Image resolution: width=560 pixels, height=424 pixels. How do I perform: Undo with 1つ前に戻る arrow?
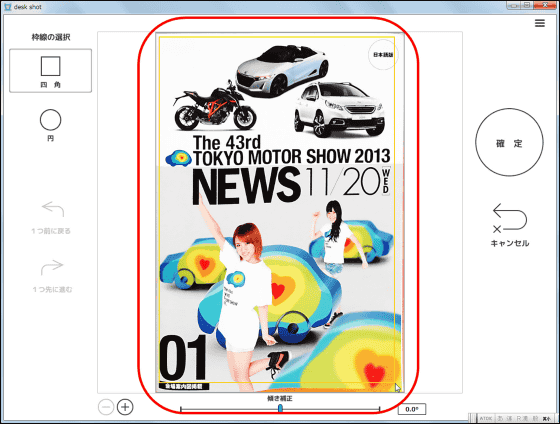pyautogui.click(x=52, y=218)
